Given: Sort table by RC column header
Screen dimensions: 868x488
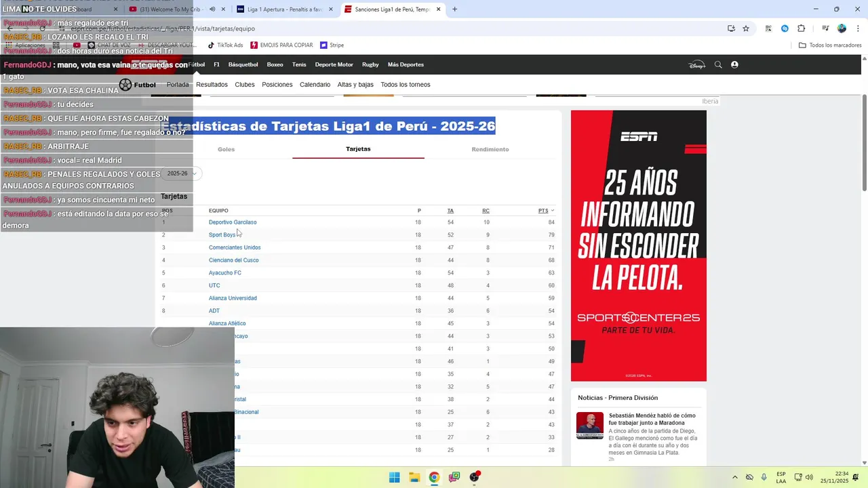Looking at the screenshot, I should click(x=486, y=211).
